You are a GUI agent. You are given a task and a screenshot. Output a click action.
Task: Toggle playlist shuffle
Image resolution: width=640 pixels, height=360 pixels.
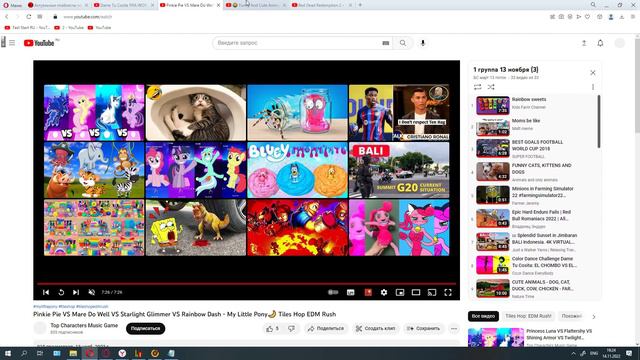coord(491,87)
